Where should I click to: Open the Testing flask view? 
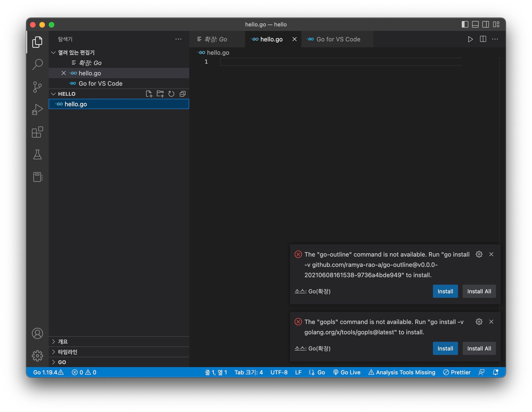[37, 155]
